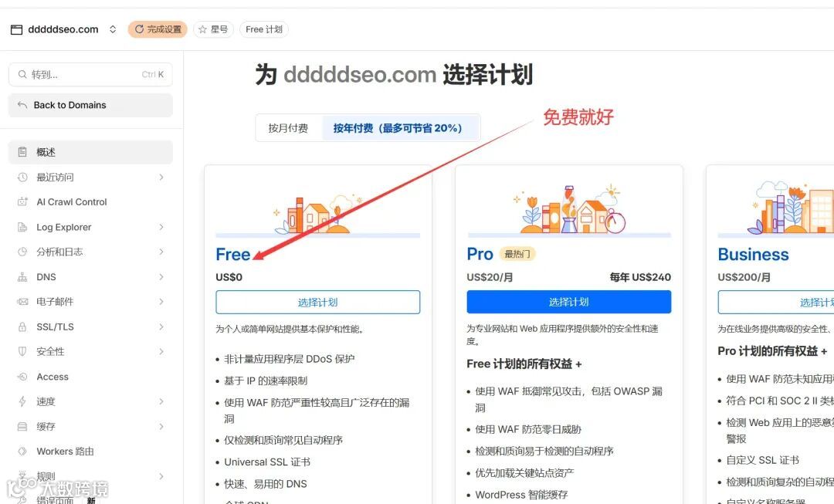
Task: Choose the Pro plan 选择计划 button
Action: (x=568, y=302)
